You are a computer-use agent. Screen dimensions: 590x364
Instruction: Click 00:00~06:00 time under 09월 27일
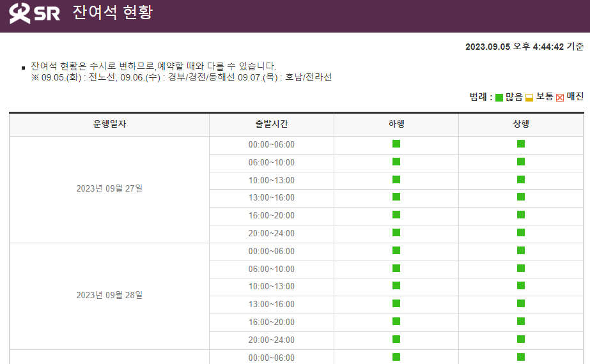point(271,145)
